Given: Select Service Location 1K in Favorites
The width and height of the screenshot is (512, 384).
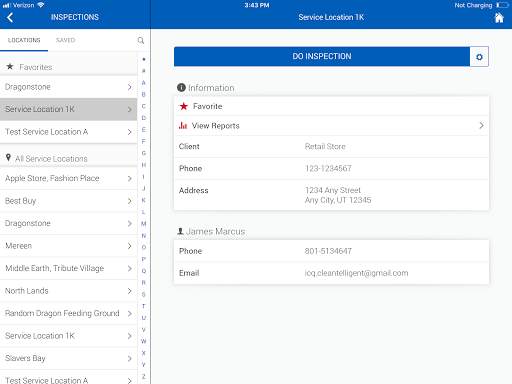Looking at the screenshot, I should 68,109.
